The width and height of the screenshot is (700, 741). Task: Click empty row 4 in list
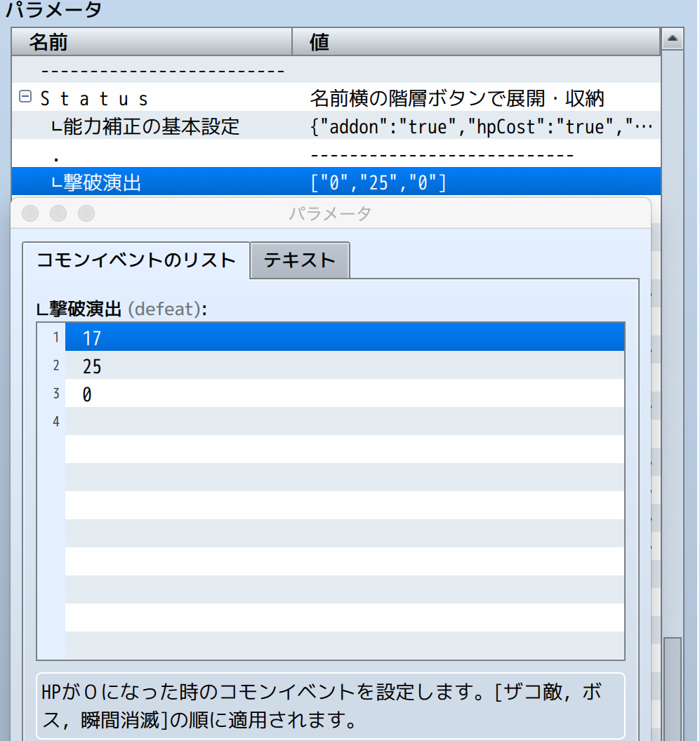344,421
